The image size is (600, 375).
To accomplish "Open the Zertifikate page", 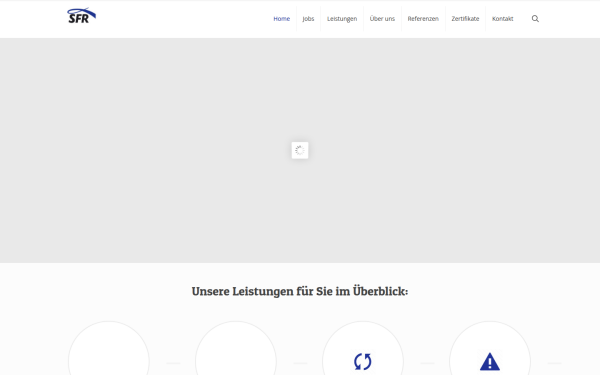I will [x=465, y=19].
